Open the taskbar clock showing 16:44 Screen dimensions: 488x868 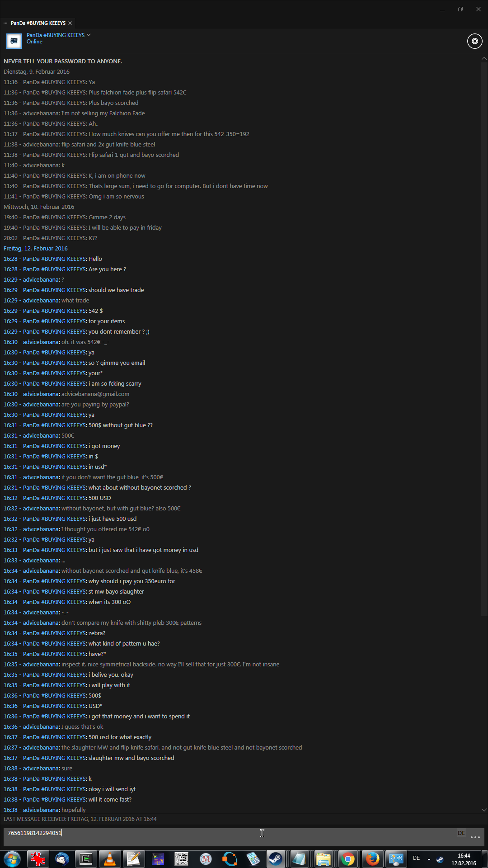click(x=464, y=859)
